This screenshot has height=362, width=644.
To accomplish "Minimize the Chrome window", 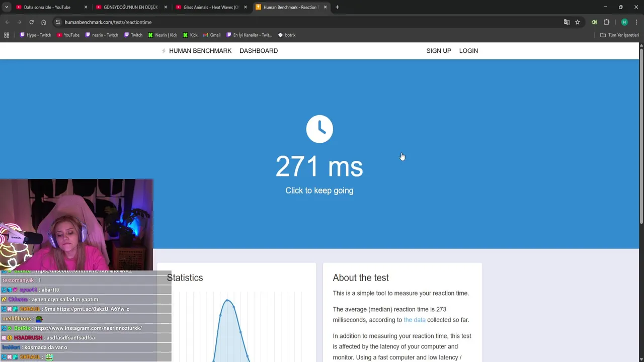I will click(605, 7).
